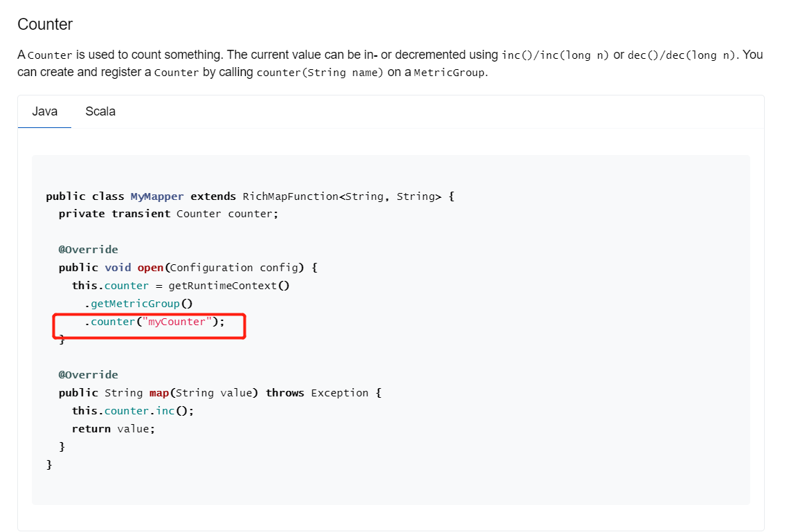Click the "myCounter" string literal

click(177, 322)
